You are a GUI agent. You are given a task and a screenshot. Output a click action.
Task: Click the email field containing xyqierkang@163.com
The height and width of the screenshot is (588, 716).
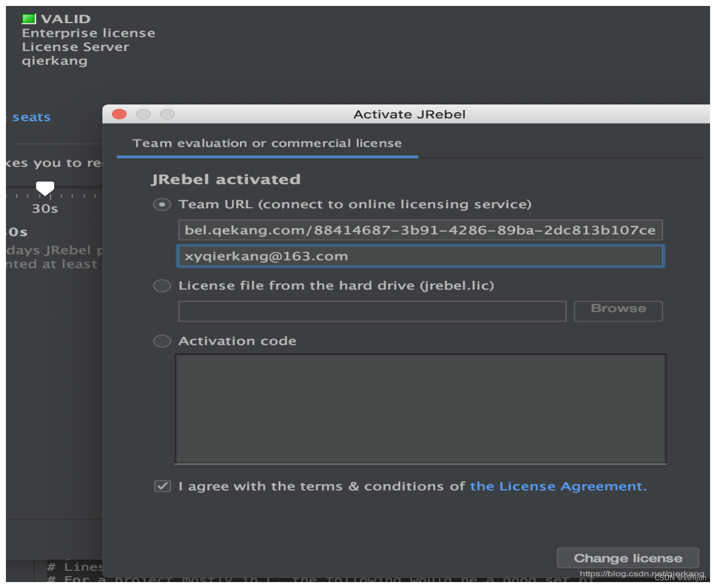tap(420, 256)
